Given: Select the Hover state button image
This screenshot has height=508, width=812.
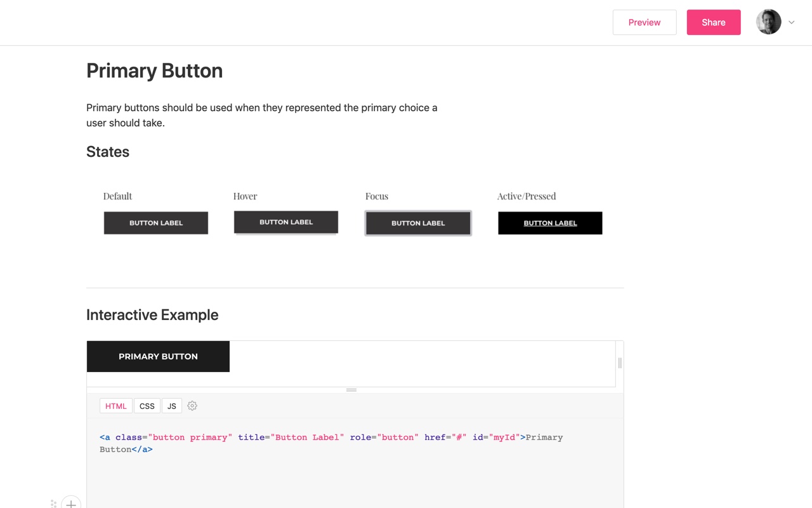Looking at the screenshot, I should pos(286,222).
